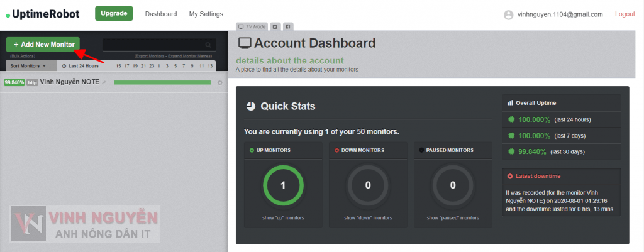Open gear settings for Vinh Nguyễn NOTE

pyautogui.click(x=219, y=82)
